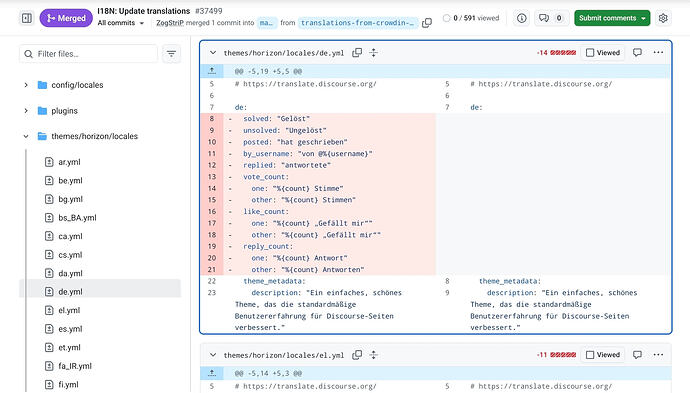Open the All commits dropdown
690x393 pixels.
pos(121,23)
